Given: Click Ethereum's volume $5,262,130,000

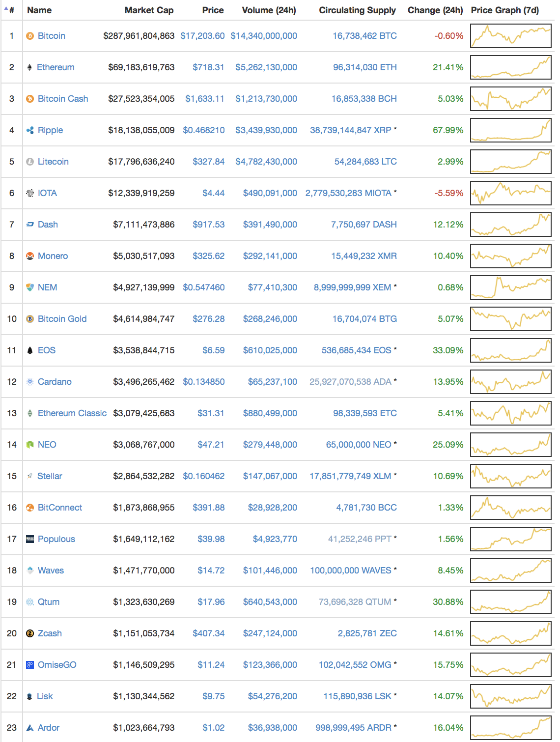Looking at the screenshot, I should 266,67.
